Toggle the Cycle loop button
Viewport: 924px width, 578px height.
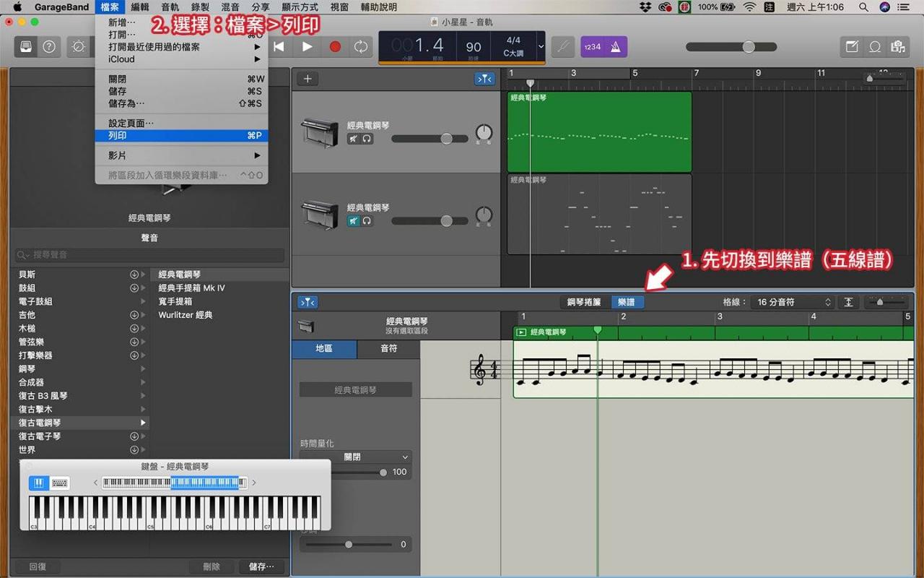coord(360,46)
